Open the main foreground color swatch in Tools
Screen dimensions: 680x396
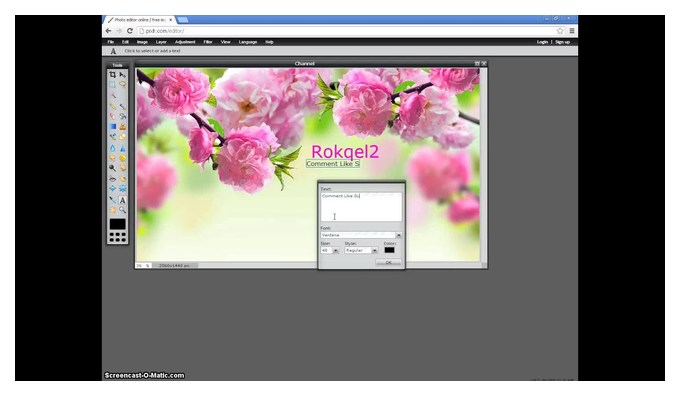pos(118,224)
